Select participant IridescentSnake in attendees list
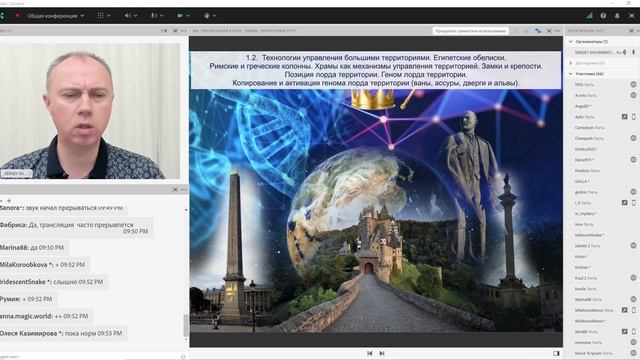This screenshot has width=640, height=360. pyautogui.click(x=589, y=235)
